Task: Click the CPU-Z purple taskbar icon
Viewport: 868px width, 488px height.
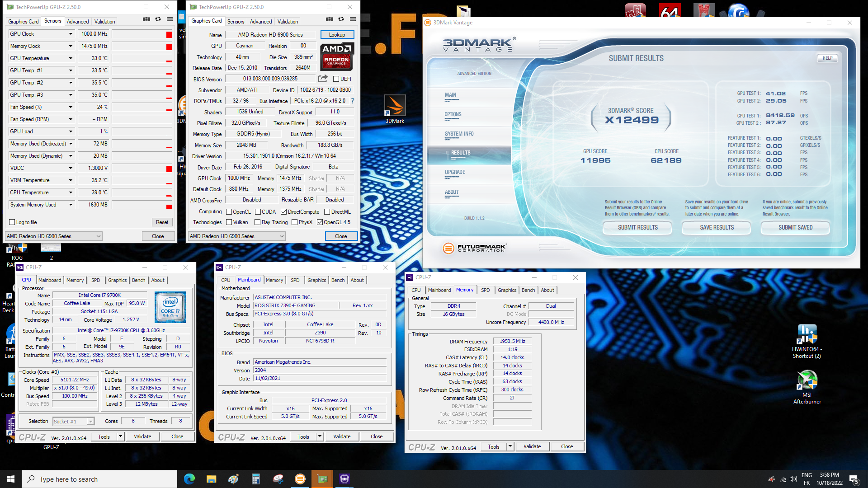Action: point(344,479)
